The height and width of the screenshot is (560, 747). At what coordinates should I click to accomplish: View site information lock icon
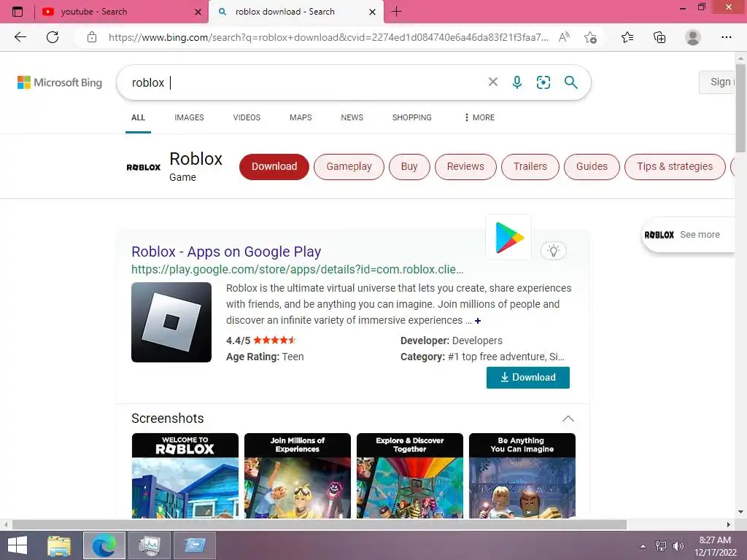click(92, 37)
